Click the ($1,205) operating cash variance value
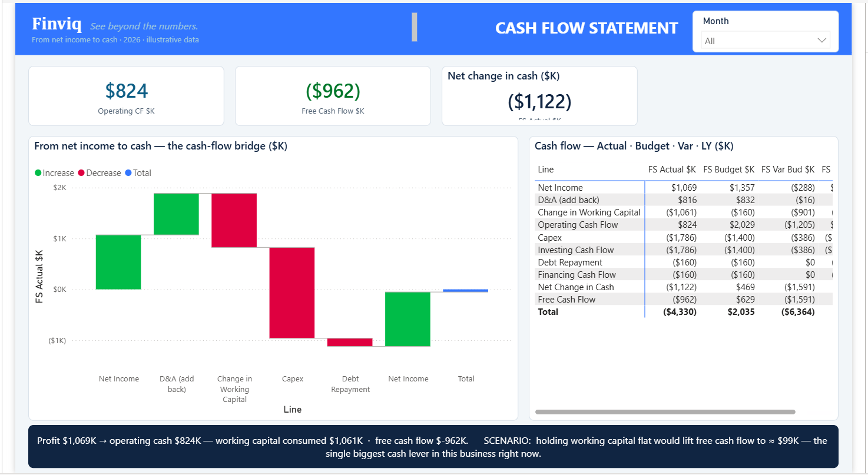 point(800,225)
